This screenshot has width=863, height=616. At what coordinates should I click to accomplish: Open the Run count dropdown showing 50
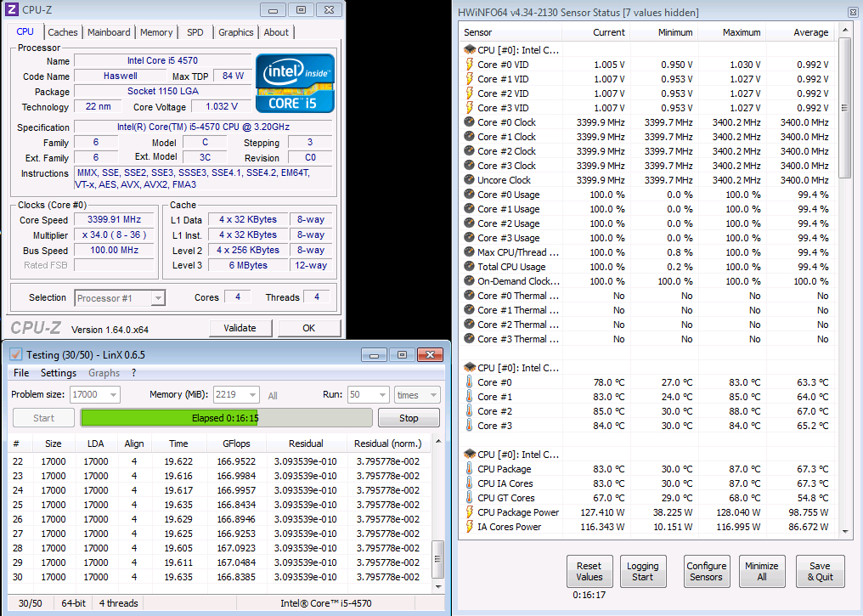(382, 395)
